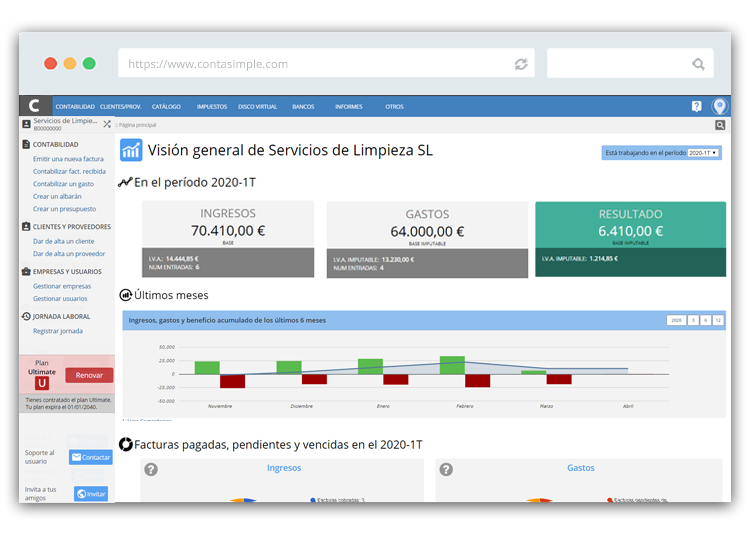
Task: Click Gestionar usuarios link
Action: coord(60,299)
